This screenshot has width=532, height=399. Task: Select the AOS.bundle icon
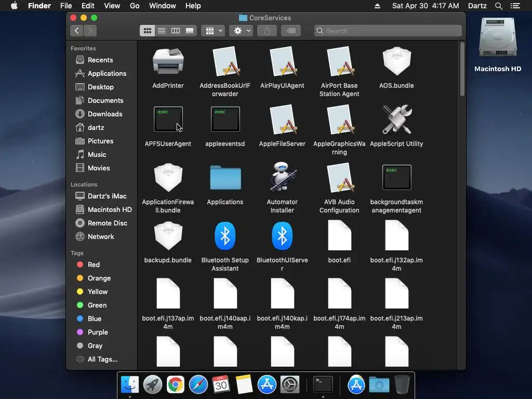coord(396,61)
